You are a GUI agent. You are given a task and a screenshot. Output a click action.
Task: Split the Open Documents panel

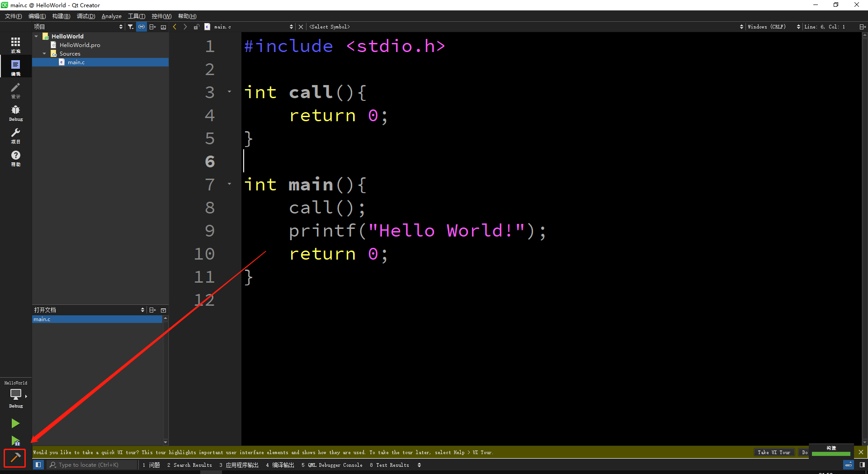point(153,310)
